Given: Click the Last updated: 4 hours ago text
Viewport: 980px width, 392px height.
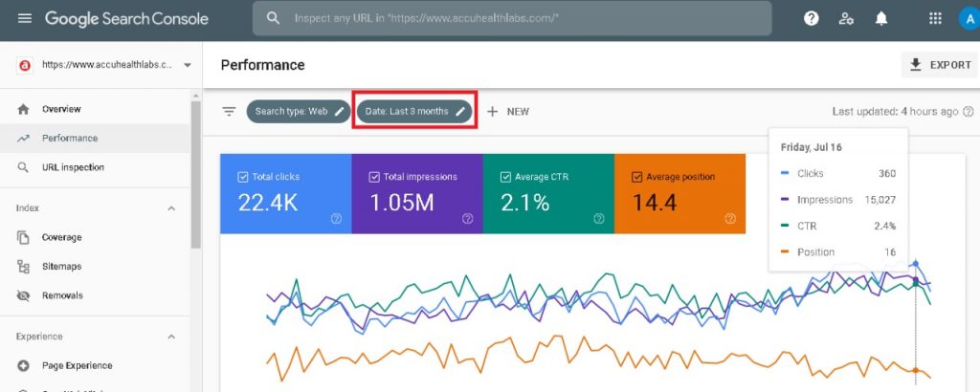Looking at the screenshot, I should (x=895, y=112).
